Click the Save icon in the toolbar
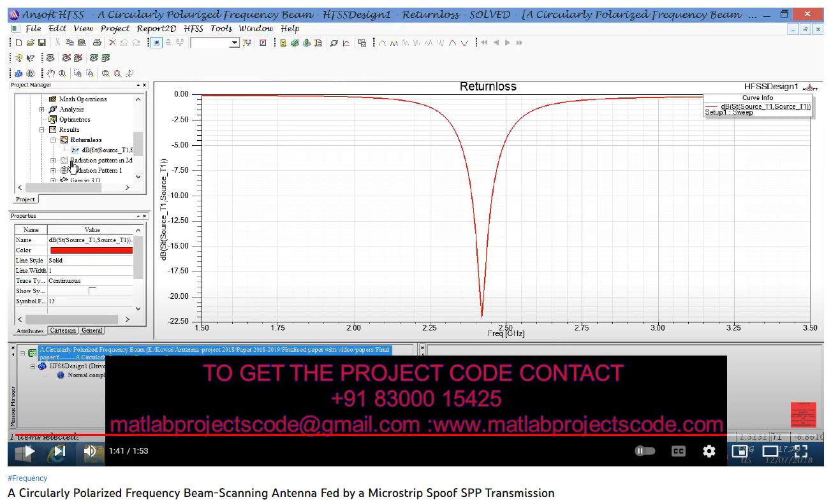The width and height of the screenshot is (831, 504). point(42,43)
